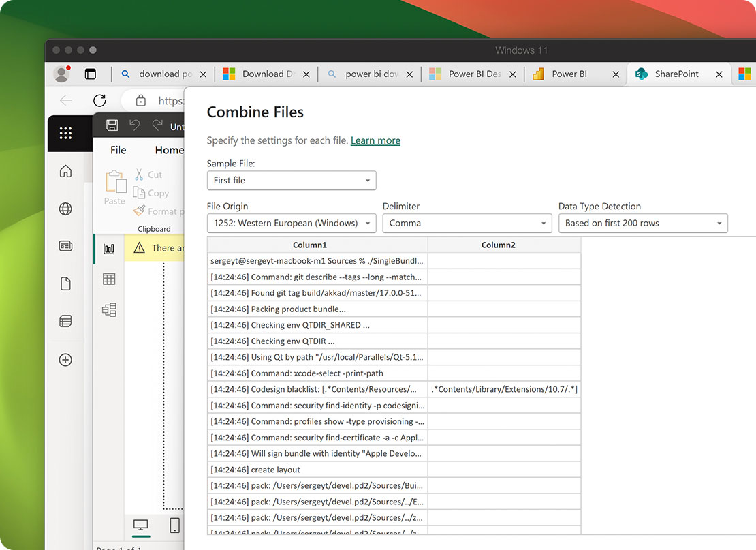Screen dimensions: 756x550
Task: Close the Power BI browser tab
Action: [x=616, y=75]
